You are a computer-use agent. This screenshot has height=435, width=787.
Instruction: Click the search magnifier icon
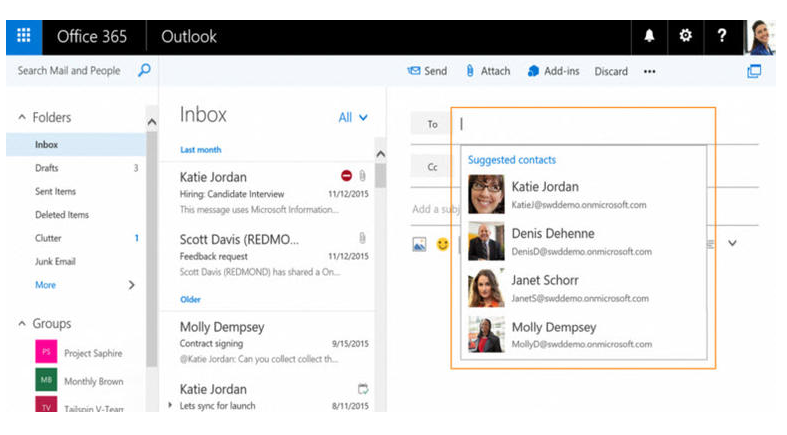point(144,70)
